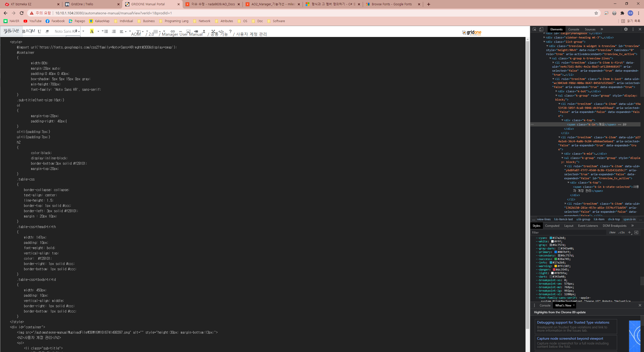Insert a link with the chain icon
Screen dimensions: 644x352
pyautogui.click(x=173, y=31)
